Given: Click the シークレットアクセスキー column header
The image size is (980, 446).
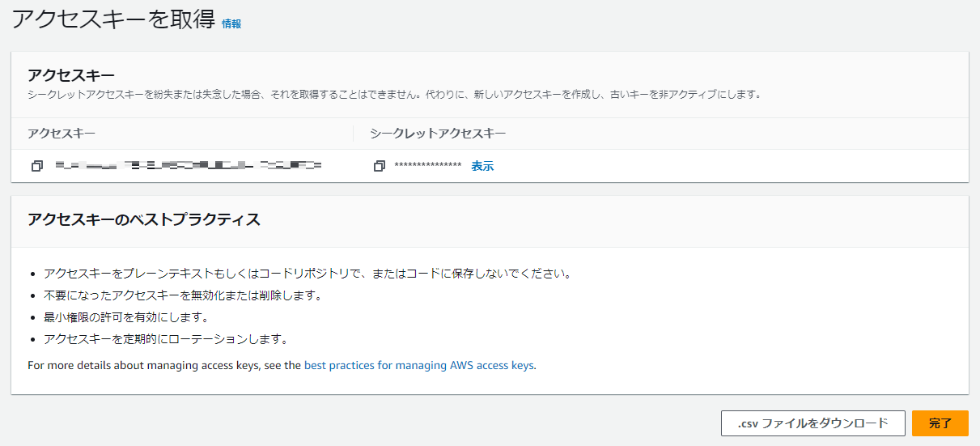Looking at the screenshot, I should pos(438,134).
